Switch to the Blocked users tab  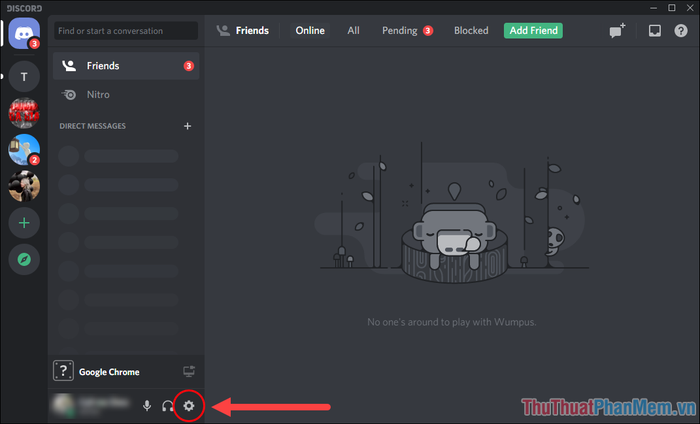point(471,30)
